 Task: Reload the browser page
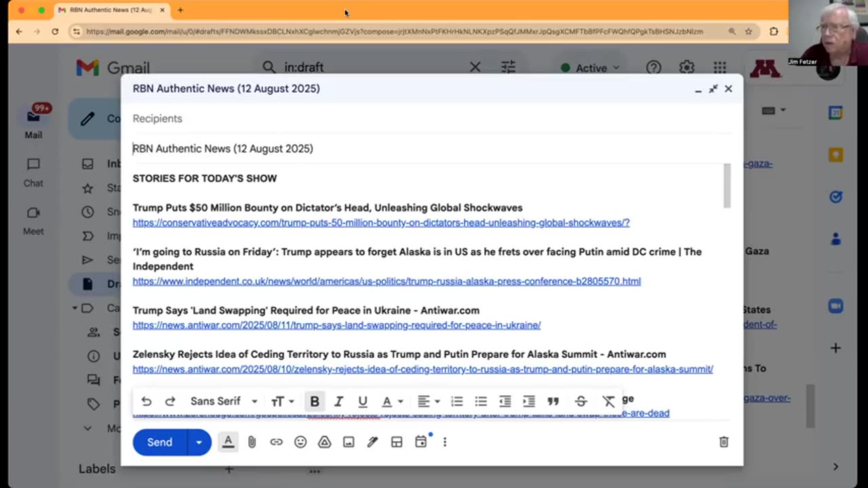click(55, 31)
